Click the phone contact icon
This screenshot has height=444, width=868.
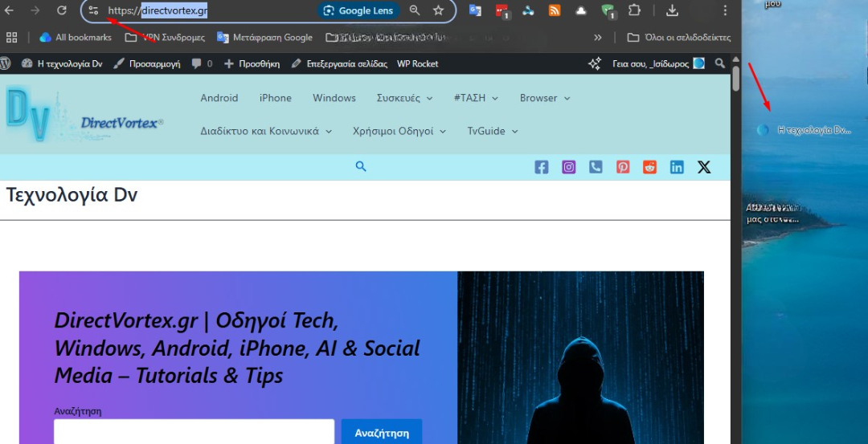pos(596,167)
